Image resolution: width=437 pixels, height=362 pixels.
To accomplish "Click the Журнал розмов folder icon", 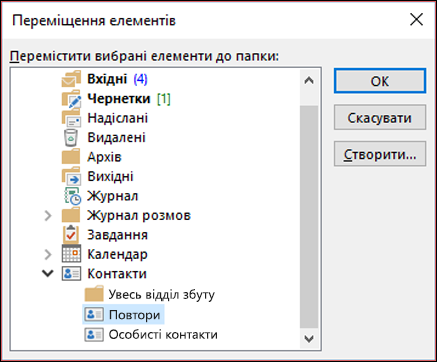I will 71,215.
